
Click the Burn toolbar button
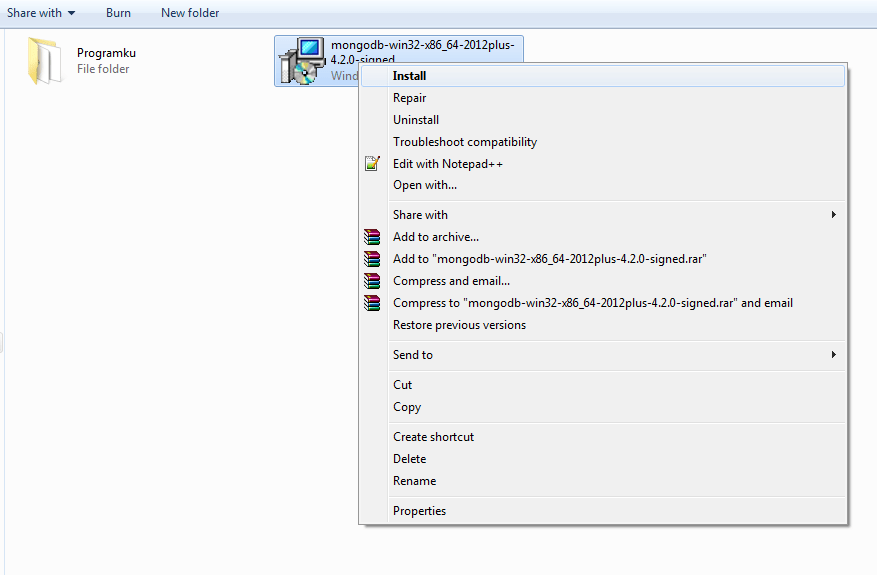pos(118,13)
